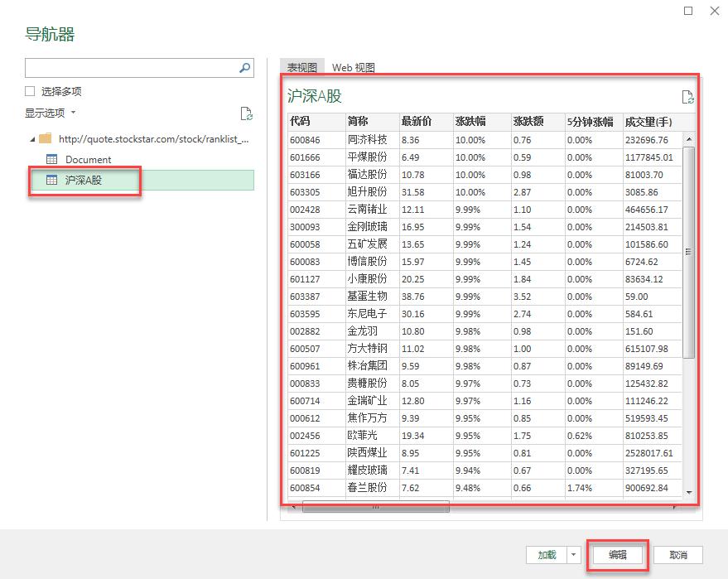This screenshot has height=579, width=728.
Task: Open the 显示选项 dropdown
Action: coord(48,113)
